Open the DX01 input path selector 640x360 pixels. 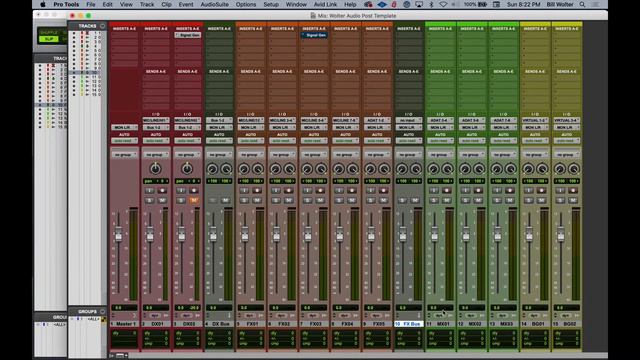(156, 120)
